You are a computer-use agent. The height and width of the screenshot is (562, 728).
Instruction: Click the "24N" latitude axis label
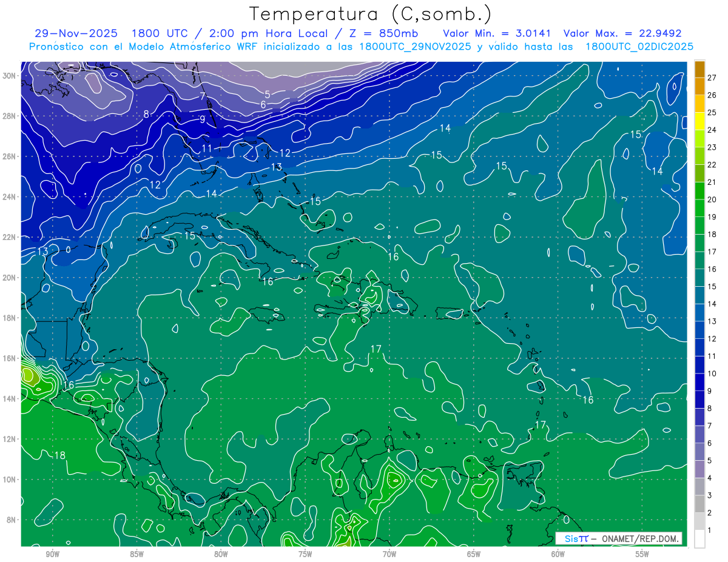[x=10, y=197]
